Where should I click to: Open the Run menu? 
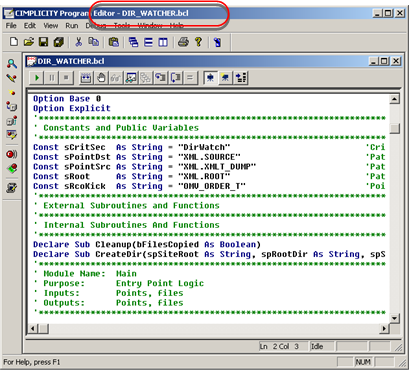(x=72, y=26)
